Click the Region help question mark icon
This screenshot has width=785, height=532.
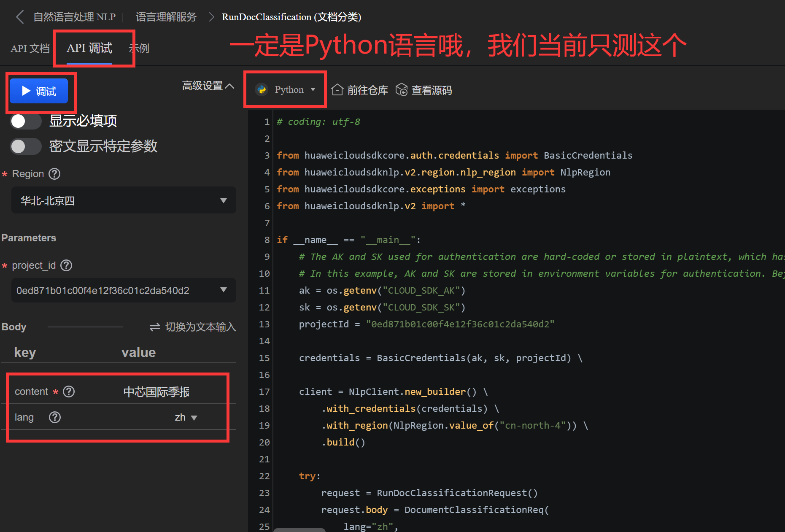click(54, 174)
